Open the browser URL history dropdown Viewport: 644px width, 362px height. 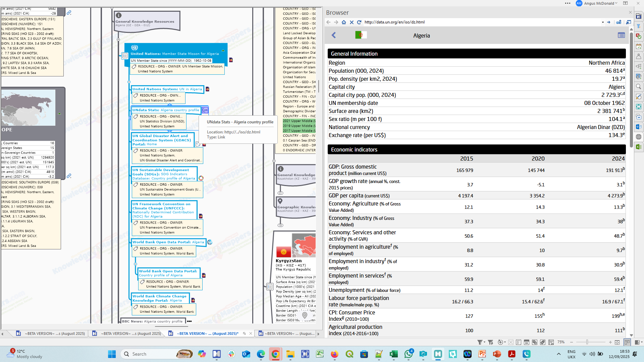603,22
